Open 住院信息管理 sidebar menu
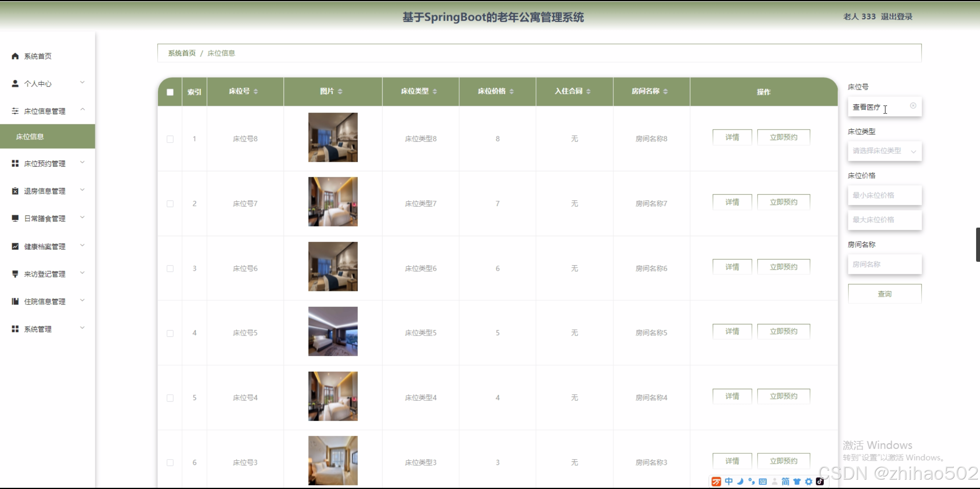Image resolution: width=980 pixels, height=489 pixels. [47, 301]
